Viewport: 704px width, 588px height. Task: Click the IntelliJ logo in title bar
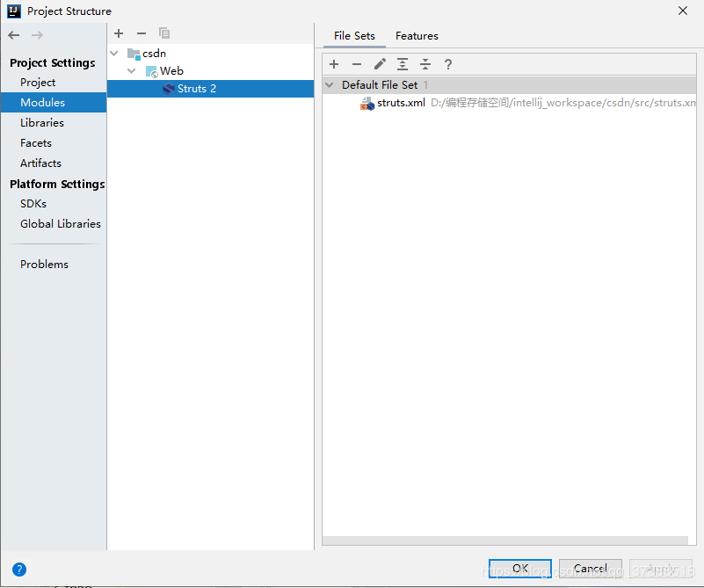14,11
